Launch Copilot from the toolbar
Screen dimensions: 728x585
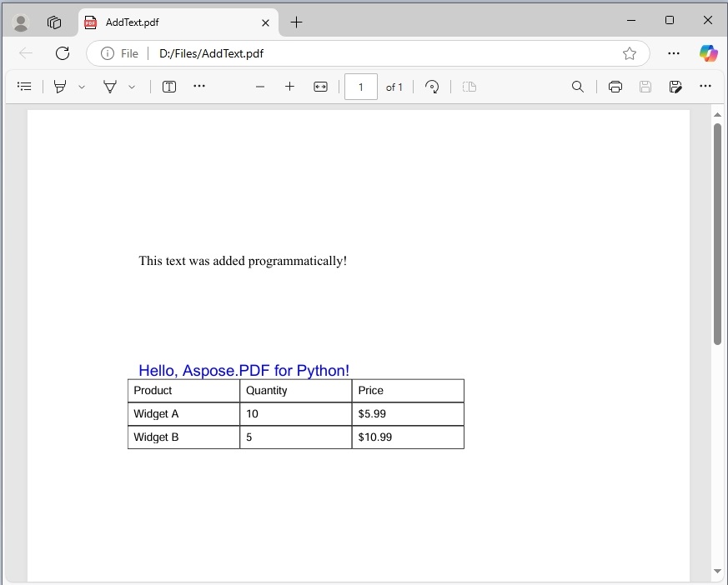tap(708, 52)
